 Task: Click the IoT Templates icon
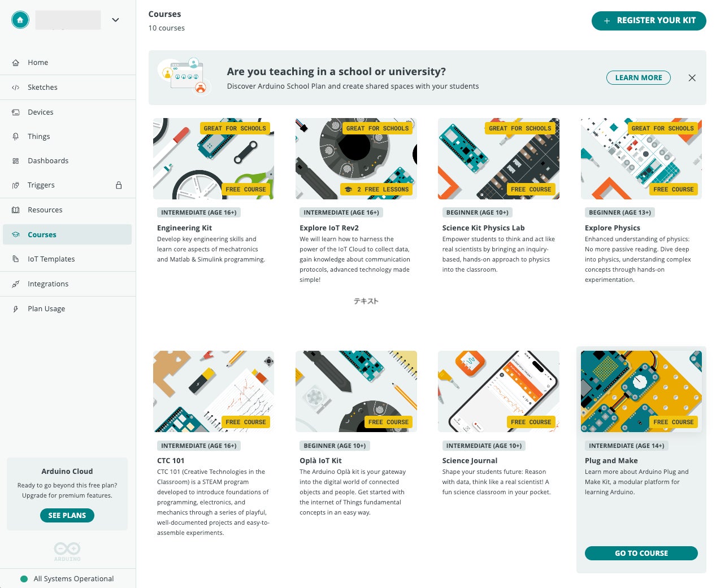pyautogui.click(x=16, y=259)
